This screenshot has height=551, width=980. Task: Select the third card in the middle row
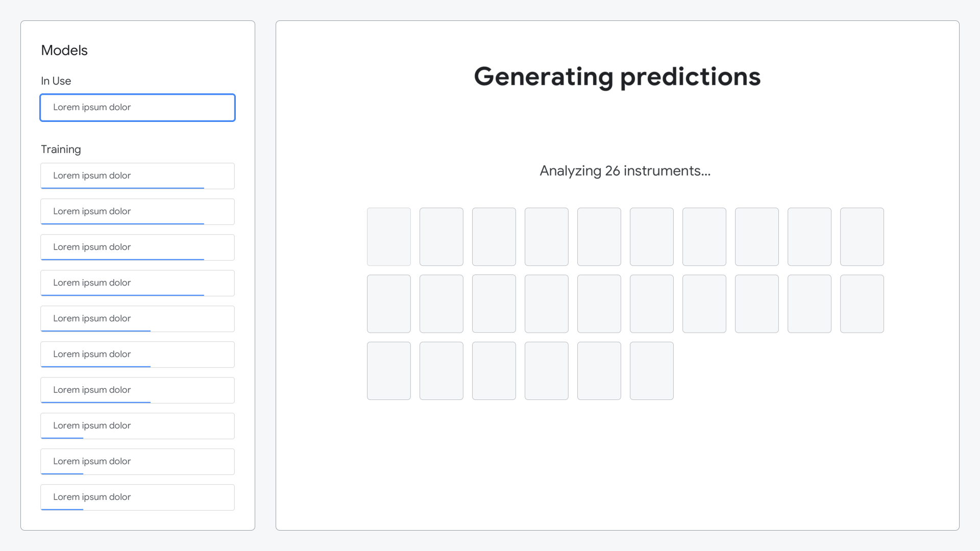coord(494,304)
